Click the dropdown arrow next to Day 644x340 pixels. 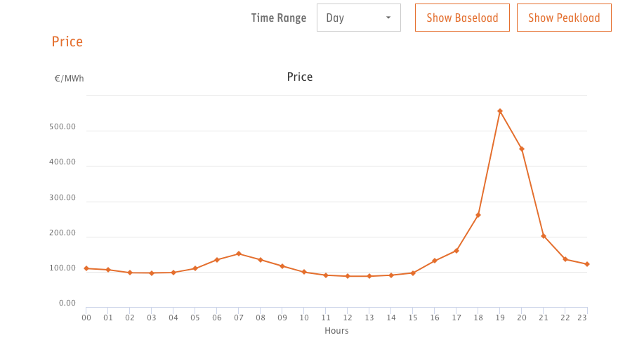click(x=388, y=18)
